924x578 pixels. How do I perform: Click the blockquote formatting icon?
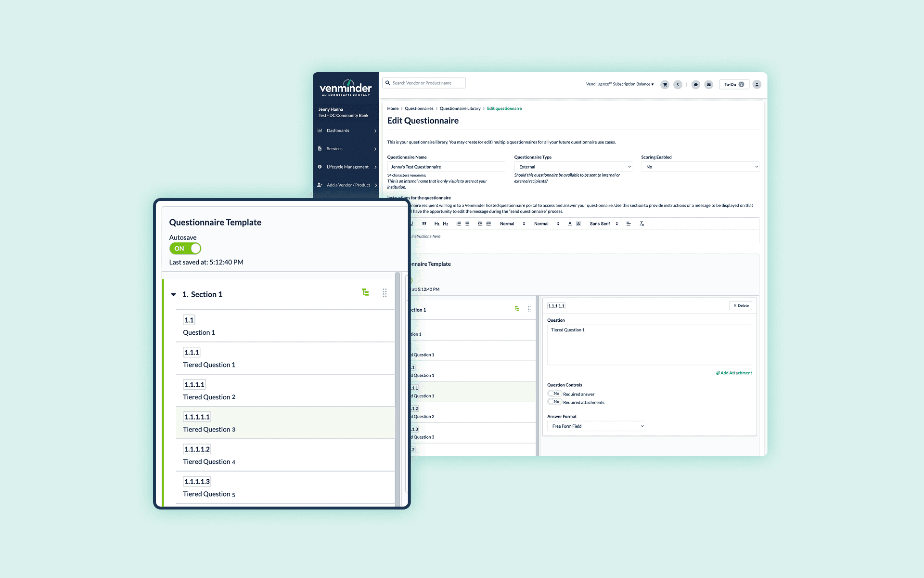[x=424, y=224]
